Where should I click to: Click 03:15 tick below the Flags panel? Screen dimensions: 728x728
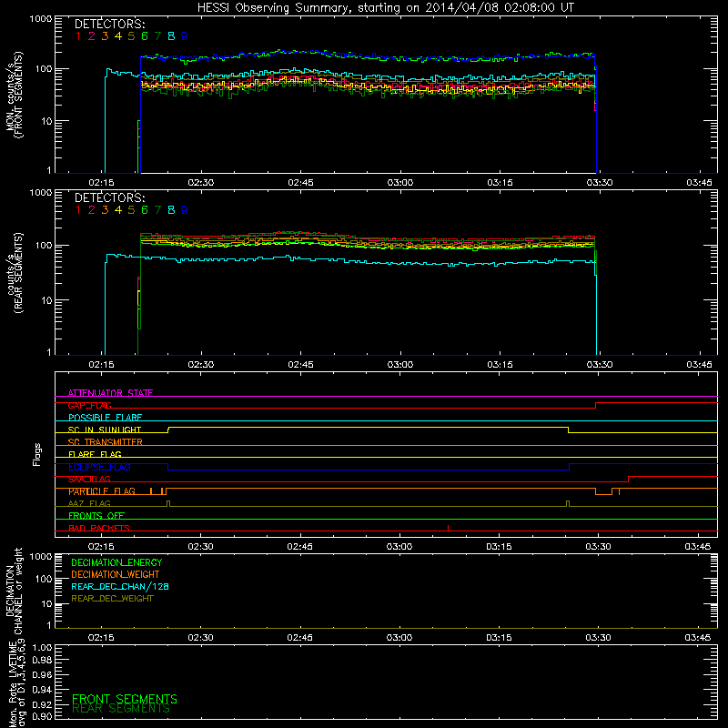point(499,547)
